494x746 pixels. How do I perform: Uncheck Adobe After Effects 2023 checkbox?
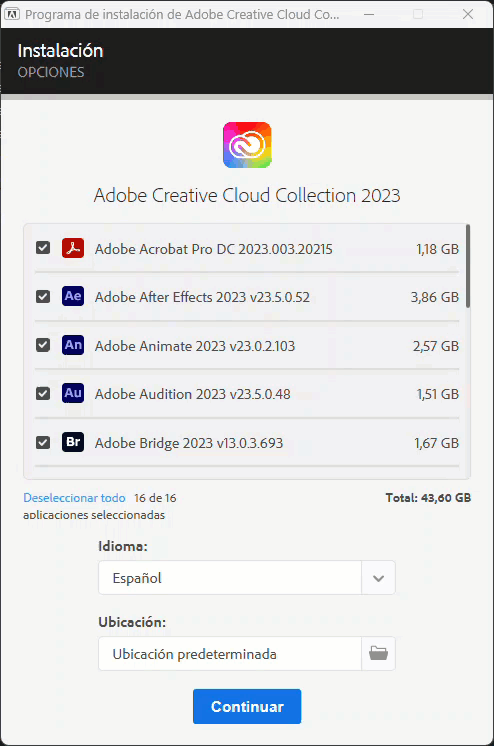click(x=43, y=296)
